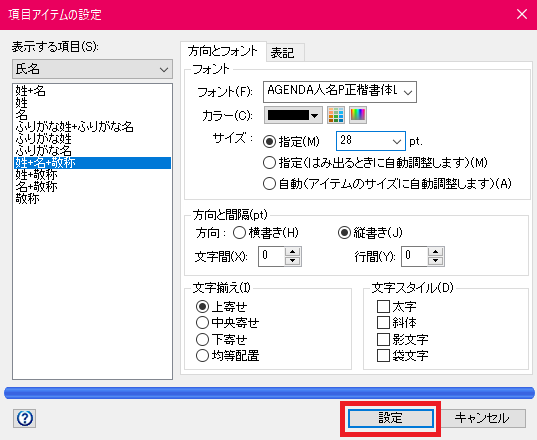The height and width of the screenshot is (440, 537).
Task: Select the 方向とフォント tab
Action: (223, 51)
